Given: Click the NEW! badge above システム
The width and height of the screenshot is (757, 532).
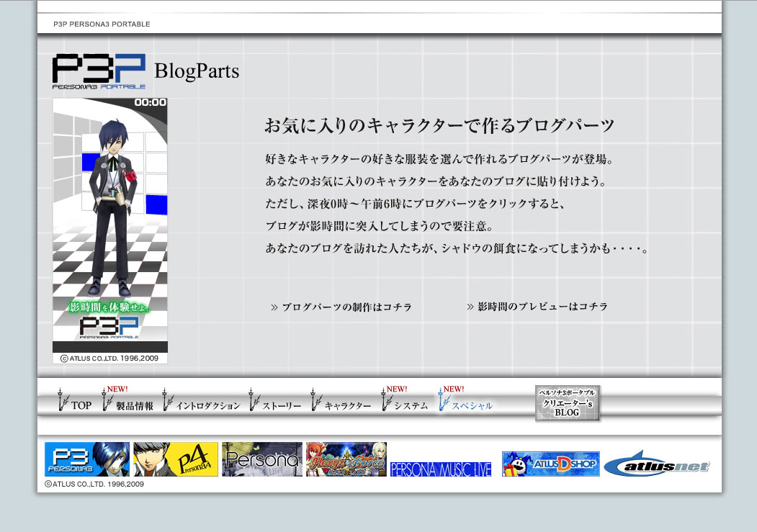Looking at the screenshot, I should click(397, 389).
